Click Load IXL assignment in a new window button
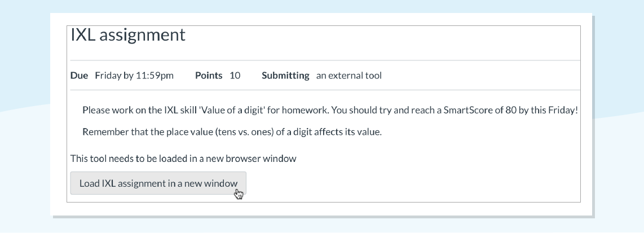The image size is (644, 233). (x=158, y=183)
